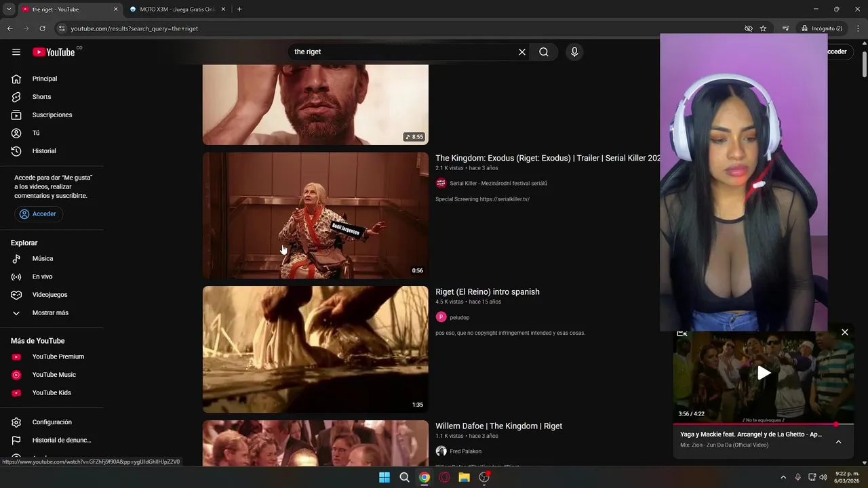Go to the YouTube home logo
Image resolution: width=868 pixels, height=488 pixels.
[54, 52]
